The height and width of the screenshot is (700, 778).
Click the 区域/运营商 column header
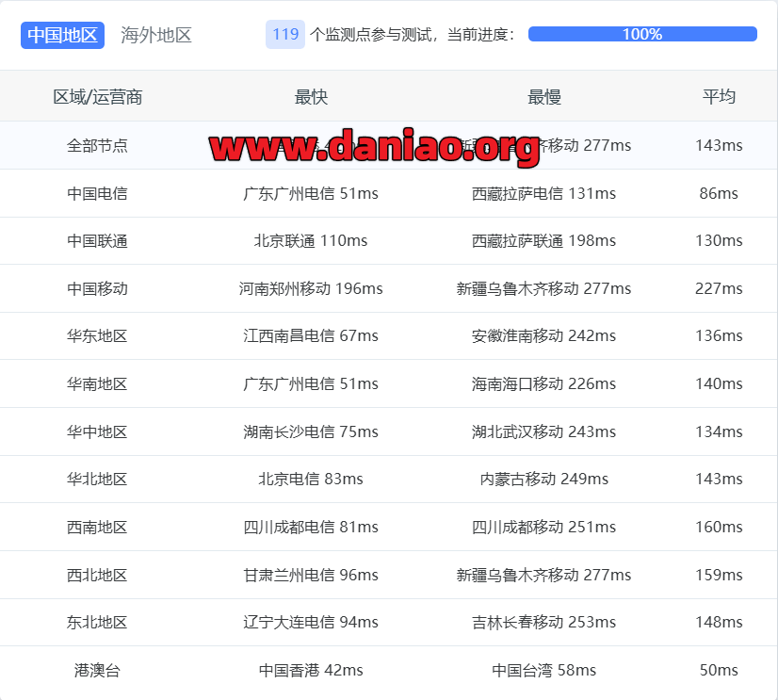coord(98,97)
